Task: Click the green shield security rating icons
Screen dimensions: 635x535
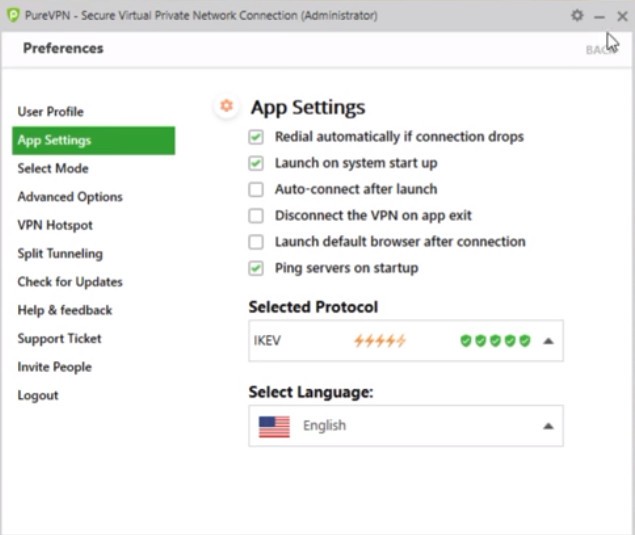Action: [x=495, y=341]
